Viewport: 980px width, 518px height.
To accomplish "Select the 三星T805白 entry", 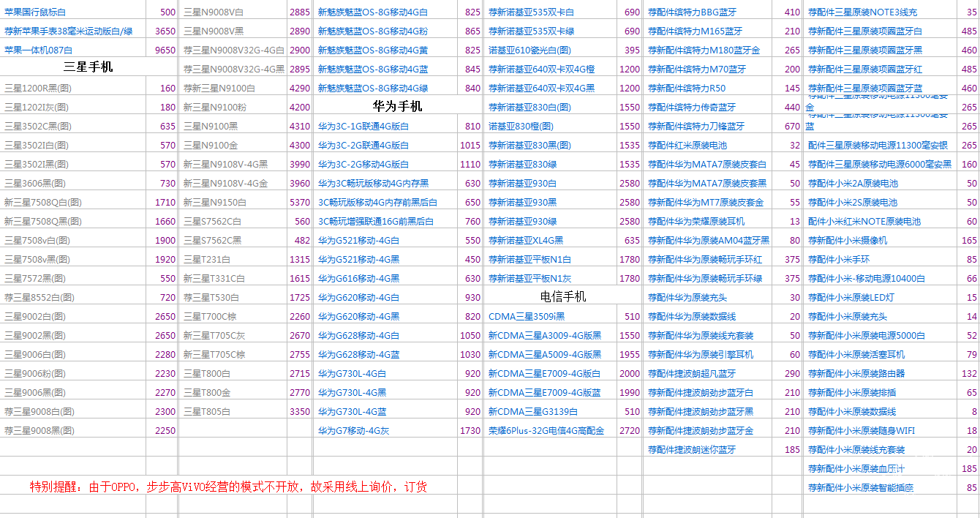I will click(x=206, y=411).
